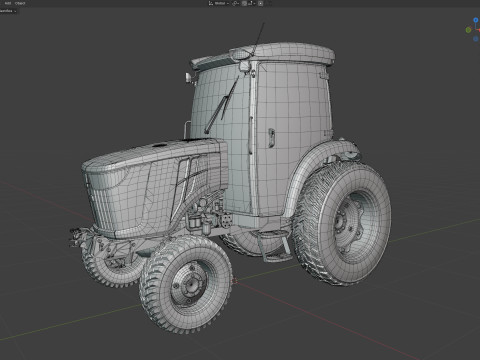Click the blue Z axis gizmo ball
The height and width of the screenshot is (360, 480).
tap(476, 20)
